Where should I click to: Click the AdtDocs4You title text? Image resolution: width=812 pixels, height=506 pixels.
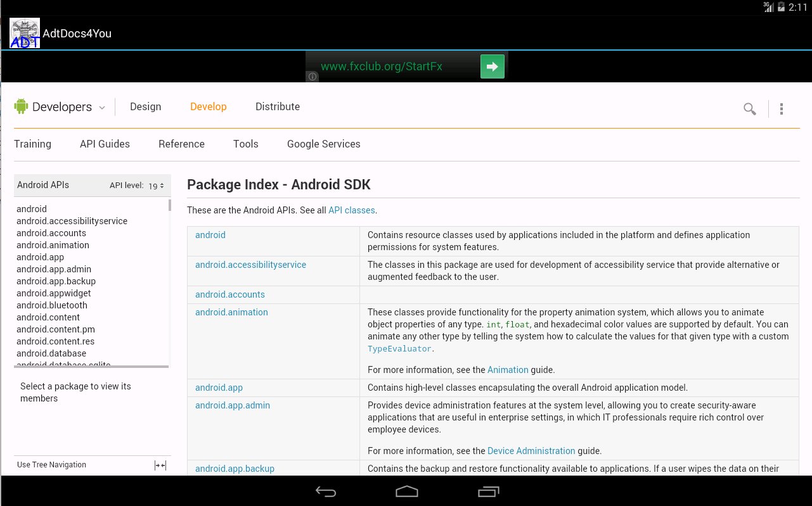pyautogui.click(x=77, y=34)
